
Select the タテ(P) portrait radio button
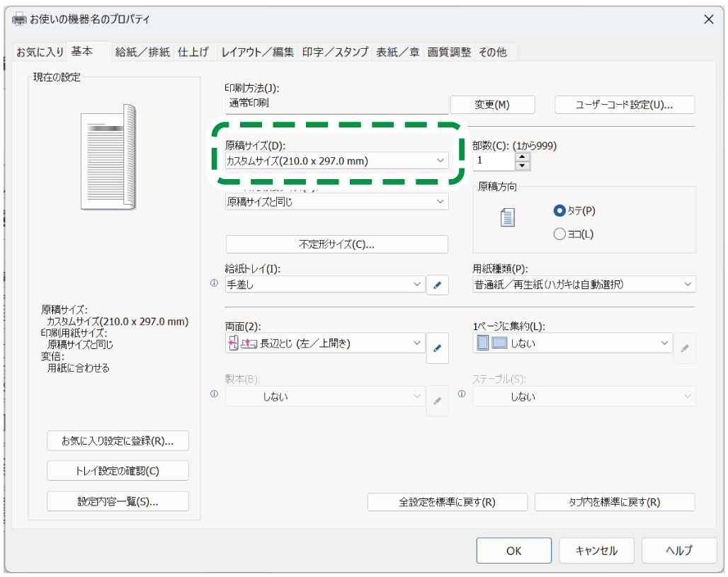(x=559, y=210)
